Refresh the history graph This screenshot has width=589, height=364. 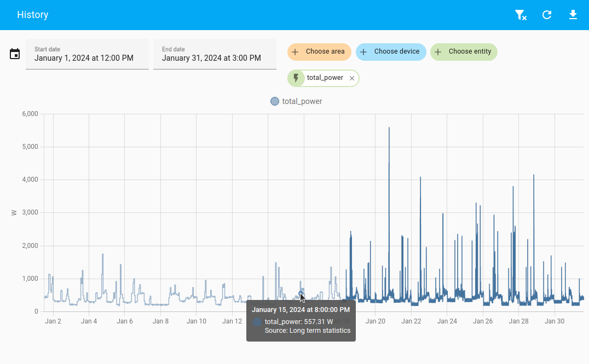[x=547, y=15]
